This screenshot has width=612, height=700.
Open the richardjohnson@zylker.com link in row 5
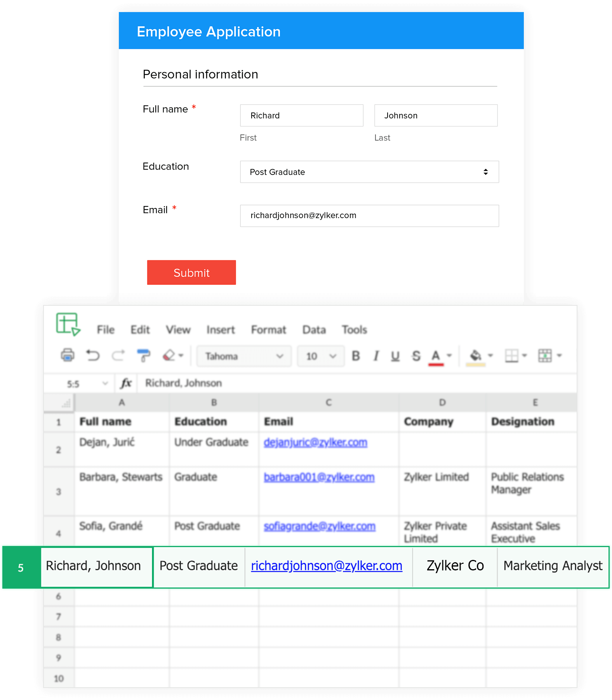pos(327,566)
